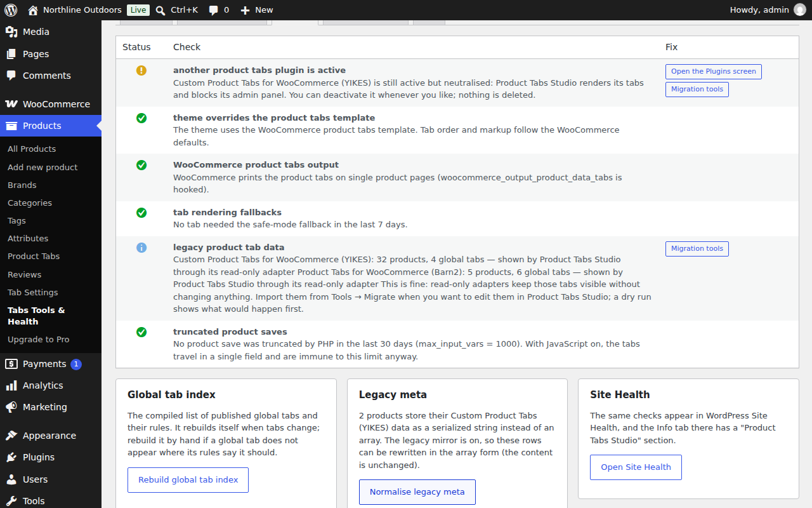812x508 pixels.
Task: Open Reviews submenu item
Action: pyautogui.click(x=24, y=275)
